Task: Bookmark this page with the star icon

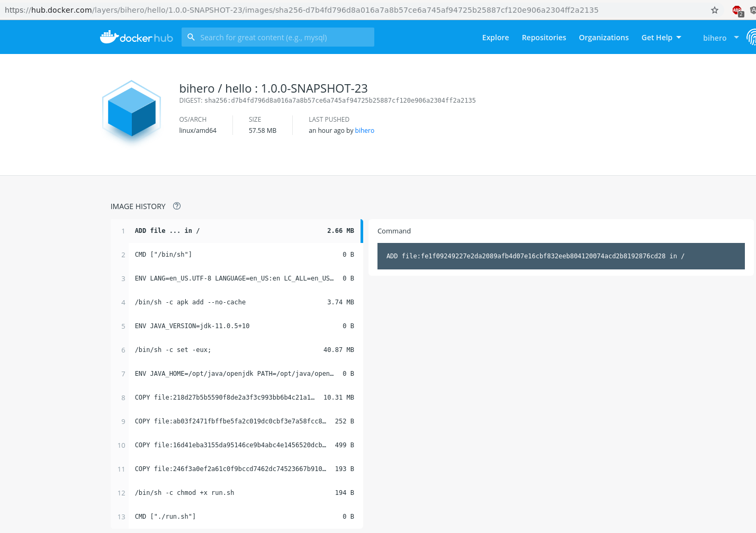Action: [x=715, y=10]
